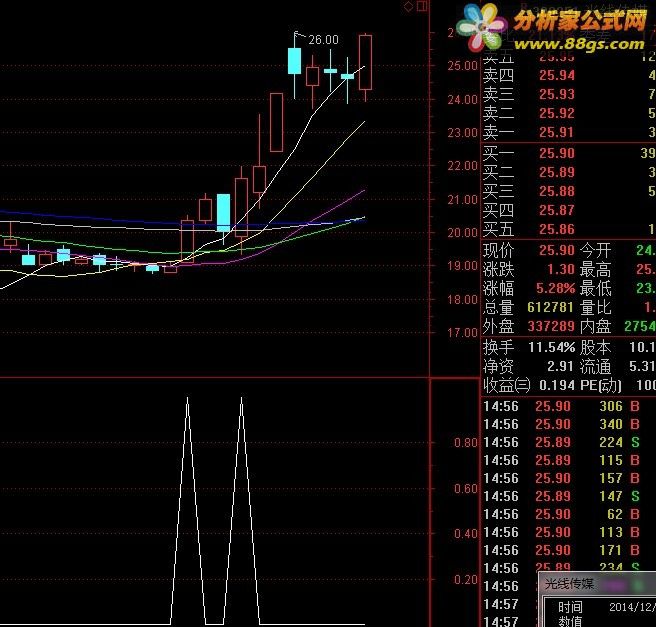This screenshot has width=656, height=627.
Task: Click the 涨跌 1.30 change value
Action: pyautogui.click(x=561, y=269)
